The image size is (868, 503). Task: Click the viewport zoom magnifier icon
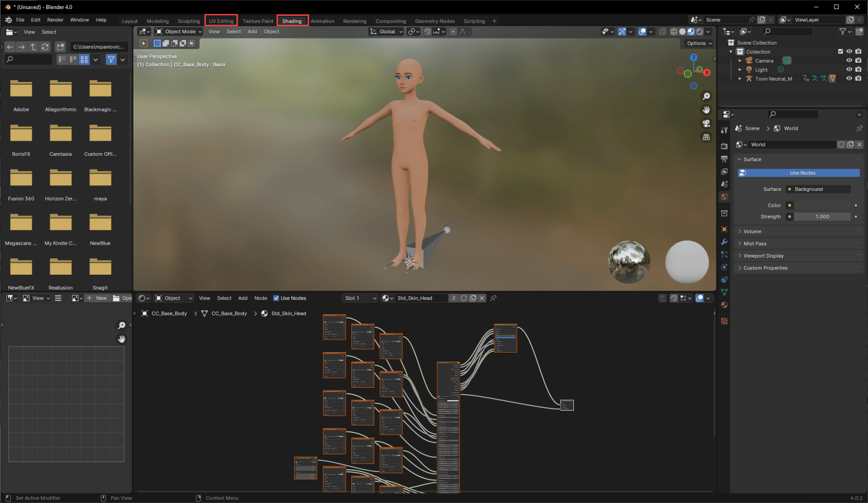coord(706,97)
